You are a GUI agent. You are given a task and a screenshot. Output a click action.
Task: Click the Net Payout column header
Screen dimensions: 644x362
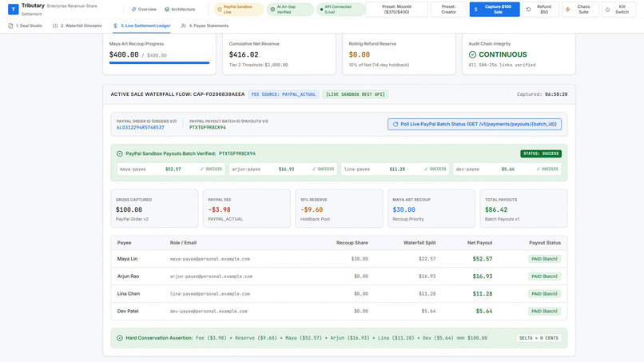tap(479, 243)
